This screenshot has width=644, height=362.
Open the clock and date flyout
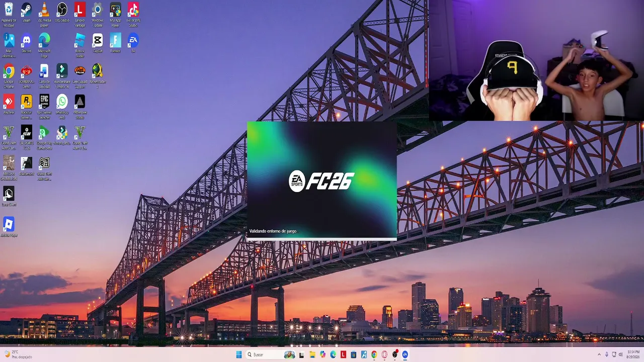(633, 354)
